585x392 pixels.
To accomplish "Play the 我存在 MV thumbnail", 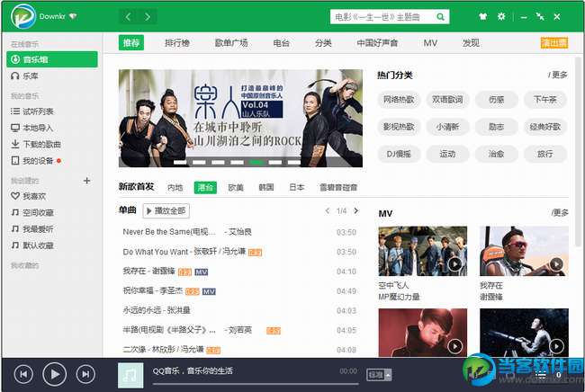I will 524,251.
